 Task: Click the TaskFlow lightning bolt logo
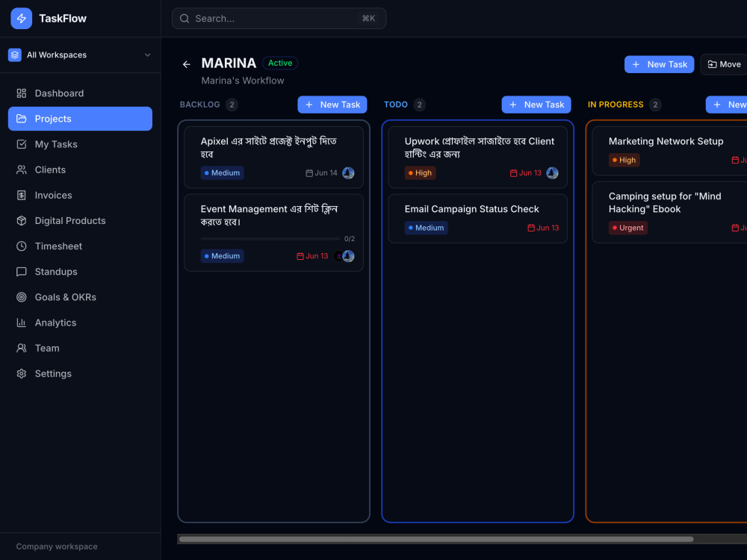pos(22,19)
